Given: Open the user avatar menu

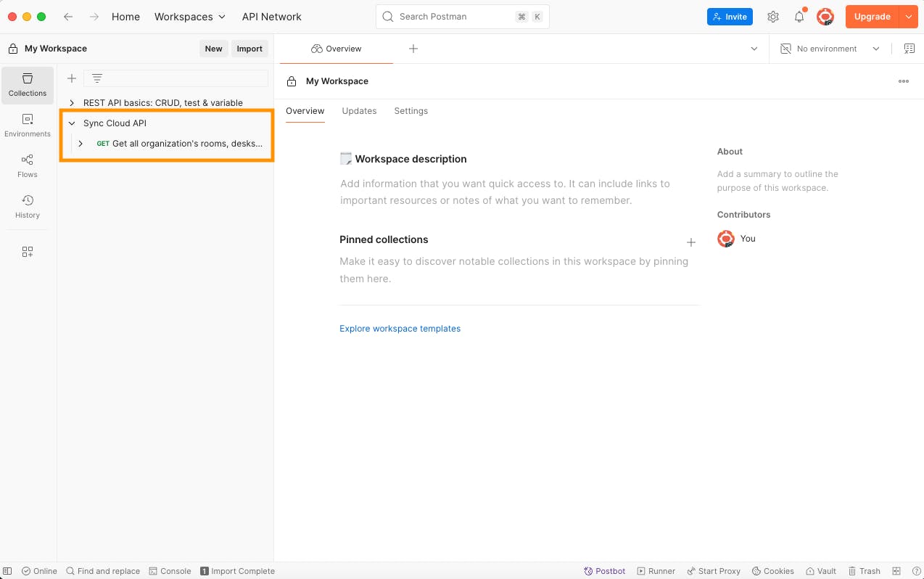Looking at the screenshot, I should pyautogui.click(x=825, y=17).
